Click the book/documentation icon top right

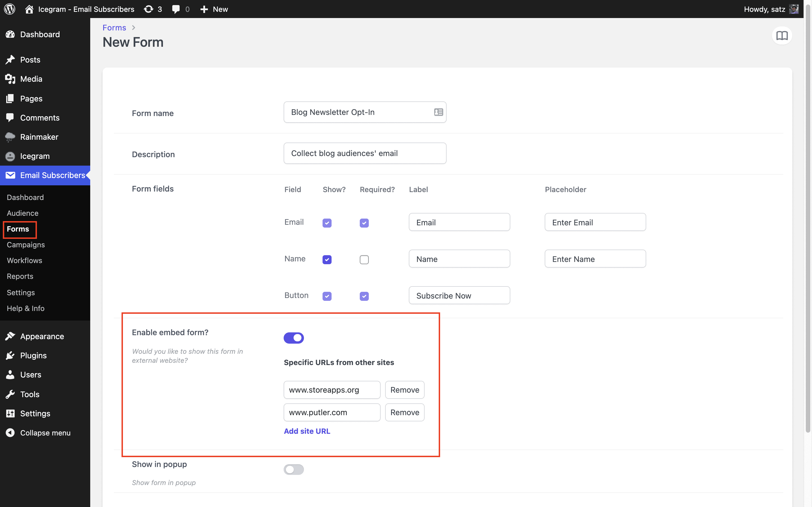(x=782, y=35)
